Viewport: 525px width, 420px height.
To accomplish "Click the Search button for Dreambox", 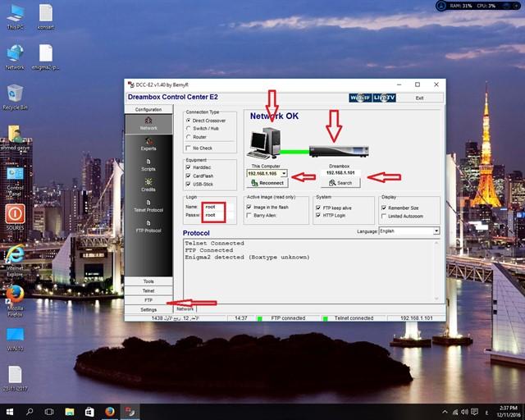I will pyautogui.click(x=340, y=183).
